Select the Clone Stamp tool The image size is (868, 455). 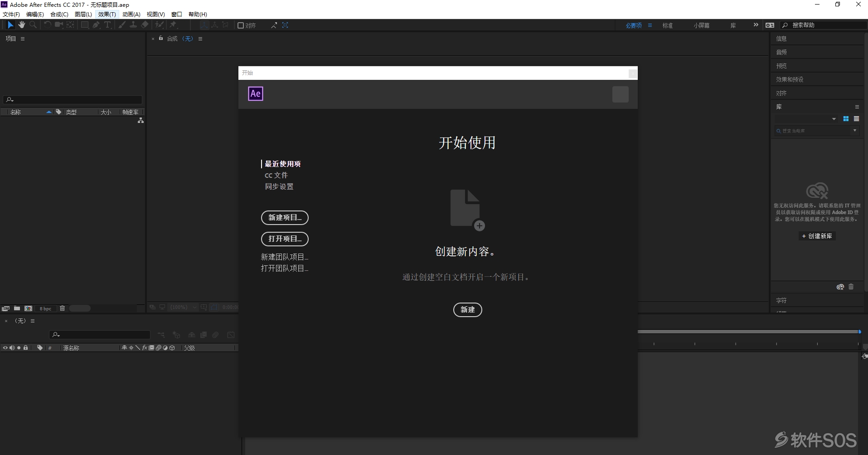pos(133,25)
